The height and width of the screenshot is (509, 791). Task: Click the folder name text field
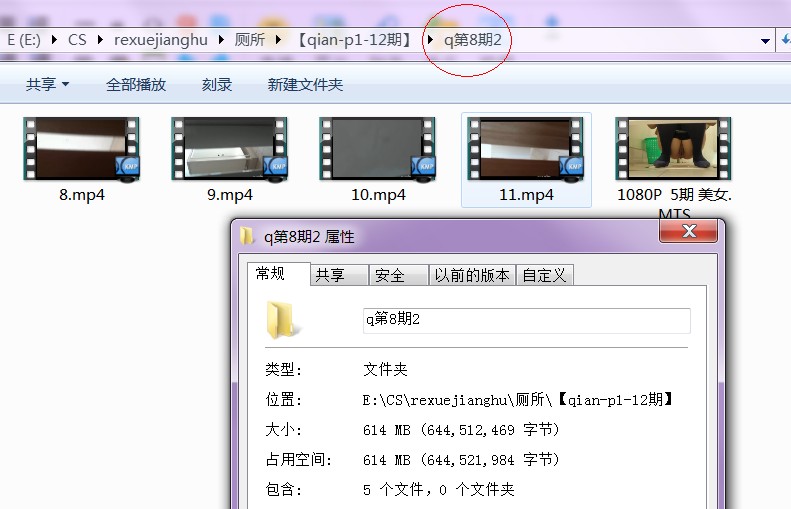pos(526,320)
